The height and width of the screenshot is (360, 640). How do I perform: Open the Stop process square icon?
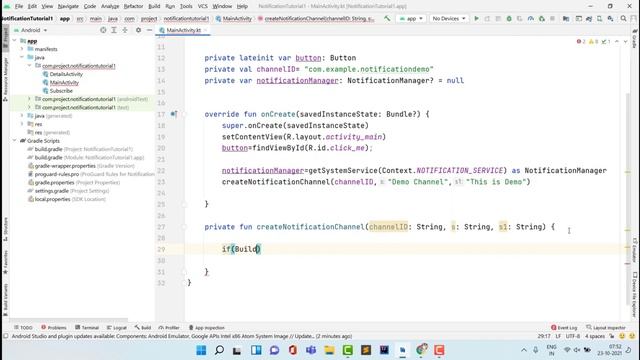click(x=552, y=18)
